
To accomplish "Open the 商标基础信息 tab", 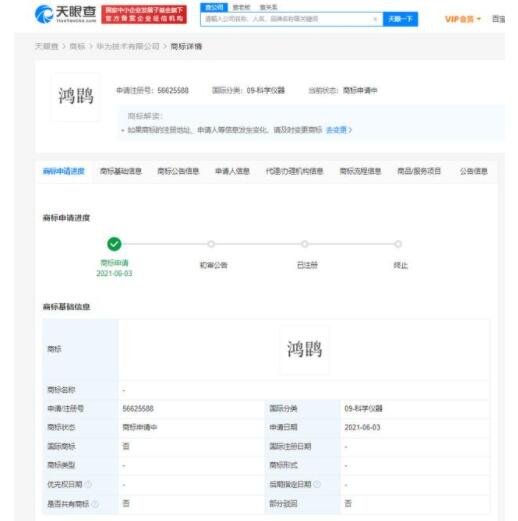I will pyautogui.click(x=121, y=171).
